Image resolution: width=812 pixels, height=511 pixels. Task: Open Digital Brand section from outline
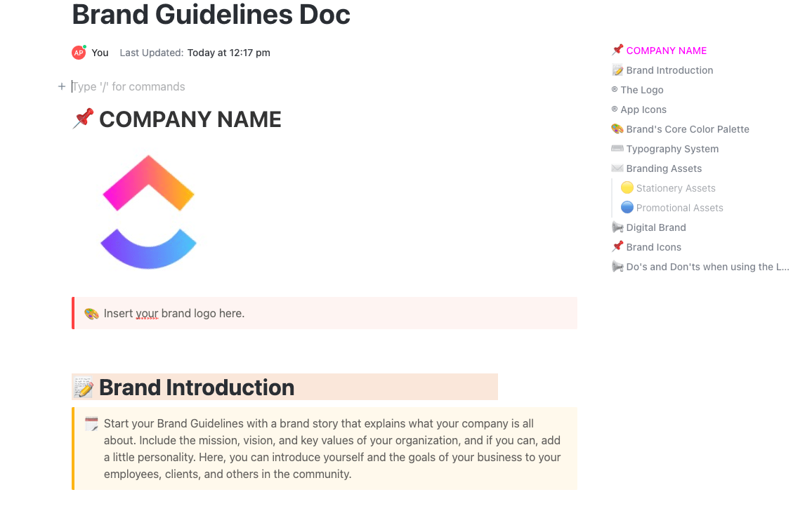(x=655, y=227)
